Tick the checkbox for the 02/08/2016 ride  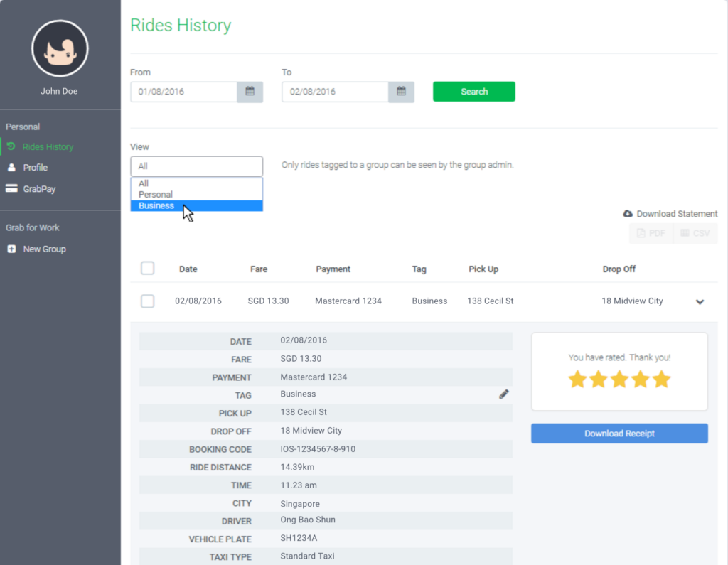pyautogui.click(x=147, y=301)
